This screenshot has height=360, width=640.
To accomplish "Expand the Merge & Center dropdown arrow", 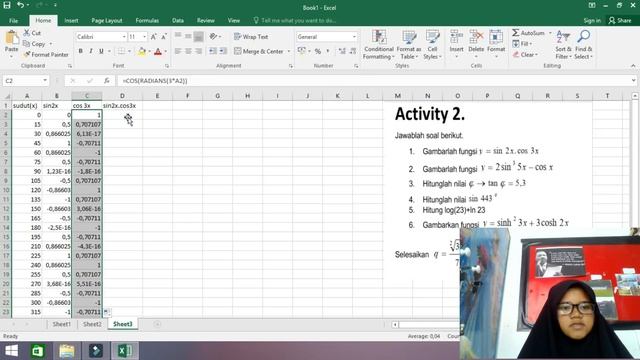I will pos(289,51).
